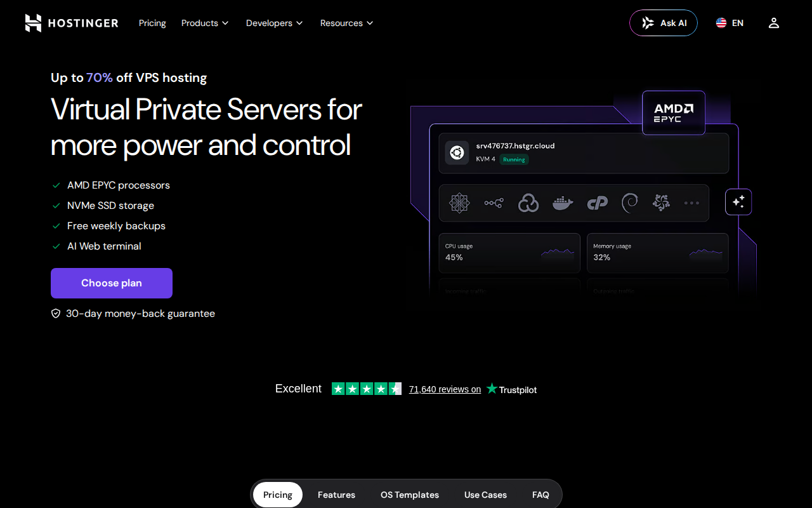Switch to the Use Cases tab
Screen dimensions: 812x508
(485, 495)
